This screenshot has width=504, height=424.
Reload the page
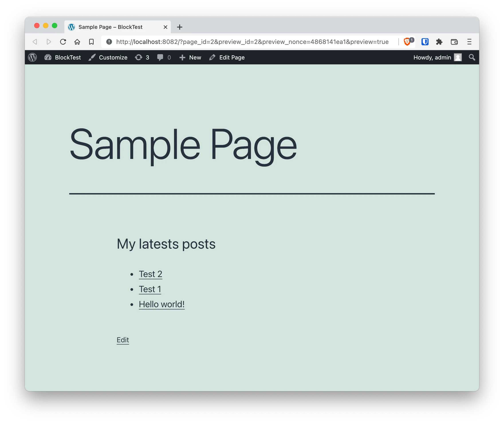[63, 42]
